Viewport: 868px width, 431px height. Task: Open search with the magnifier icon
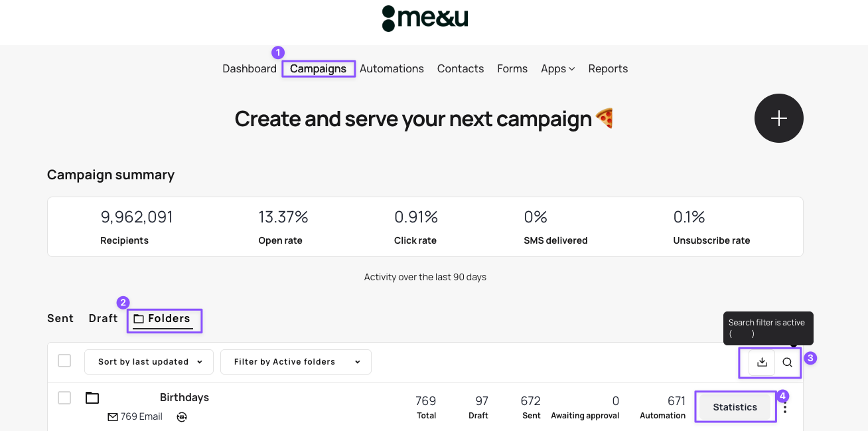[787, 363]
